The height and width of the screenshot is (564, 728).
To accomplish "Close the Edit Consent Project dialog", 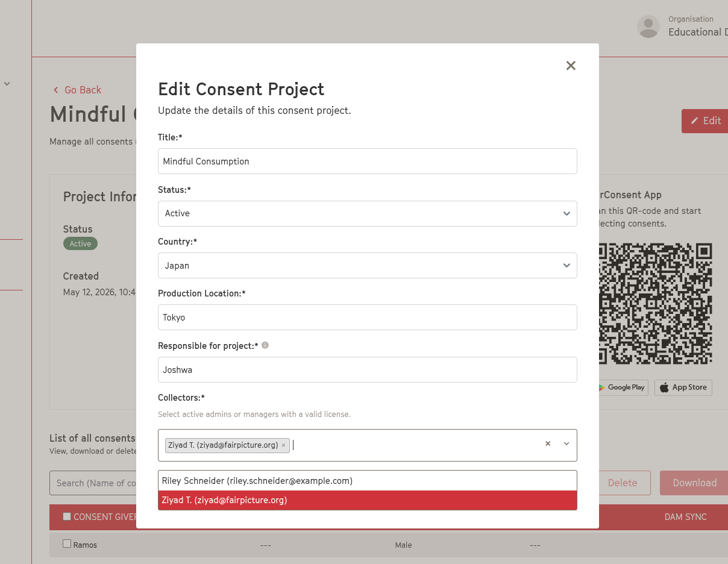I will coord(571,66).
